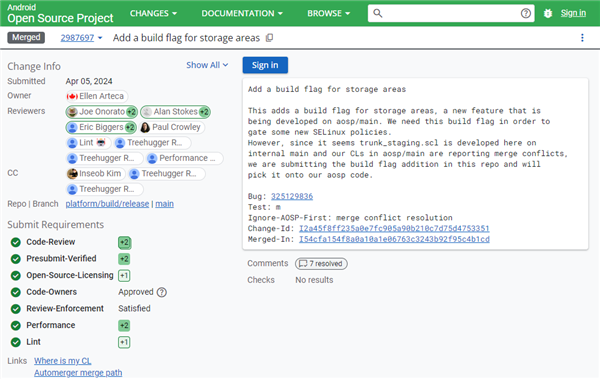Expand the Show All dropdown
600x379 pixels.
pos(207,65)
